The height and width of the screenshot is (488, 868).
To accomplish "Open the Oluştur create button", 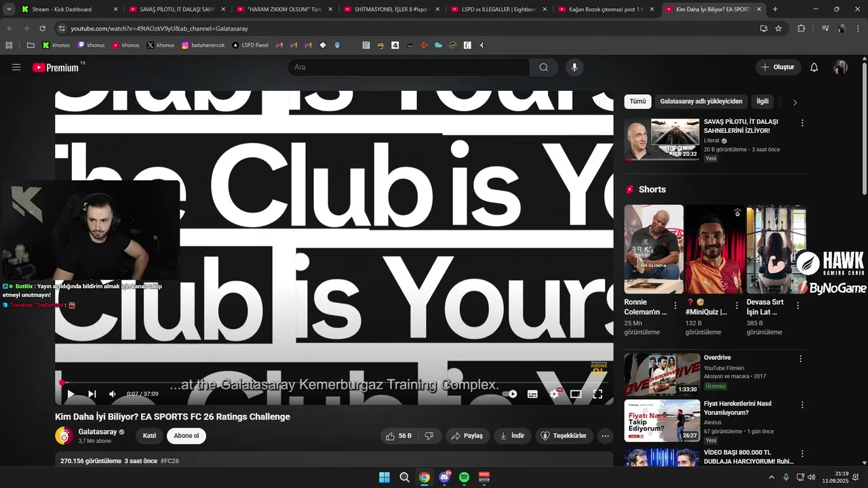I will click(778, 67).
